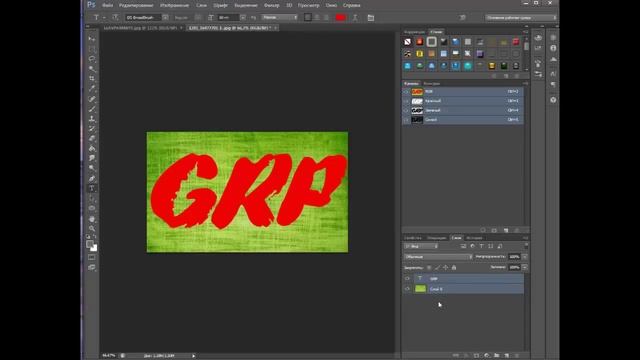This screenshot has width=640, height=360.
Task: Toggle visibility of Синий channel
Action: [406, 120]
